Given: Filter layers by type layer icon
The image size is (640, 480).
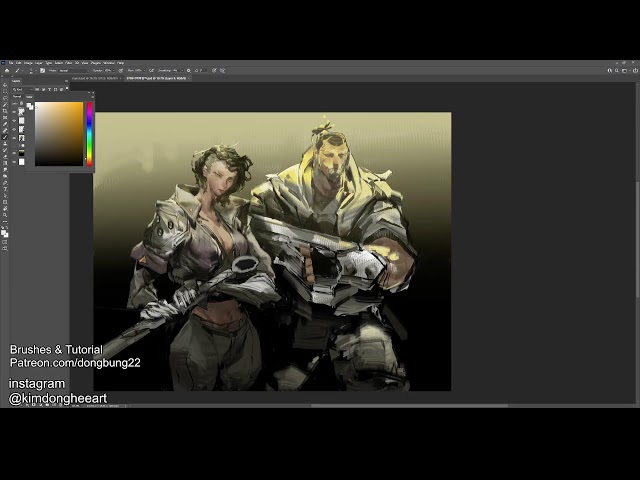Looking at the screenshot, I should click(49, 89).
